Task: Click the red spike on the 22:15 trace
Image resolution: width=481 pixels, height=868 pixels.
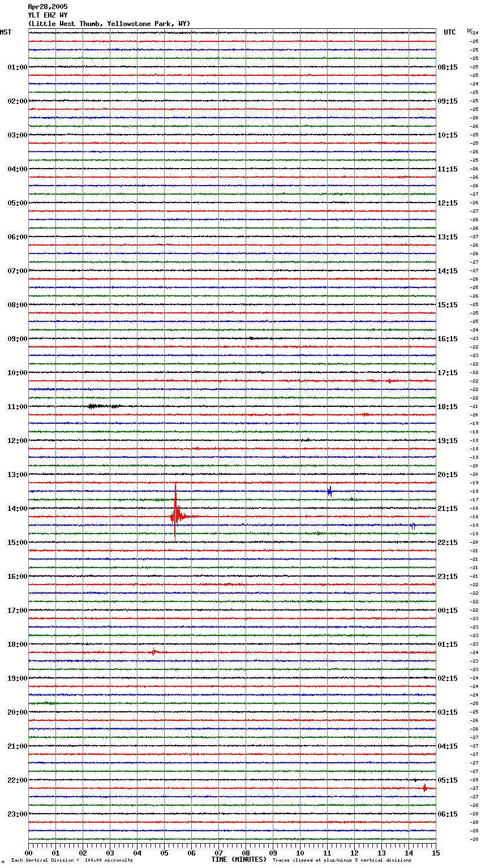Action: [424, 788]
